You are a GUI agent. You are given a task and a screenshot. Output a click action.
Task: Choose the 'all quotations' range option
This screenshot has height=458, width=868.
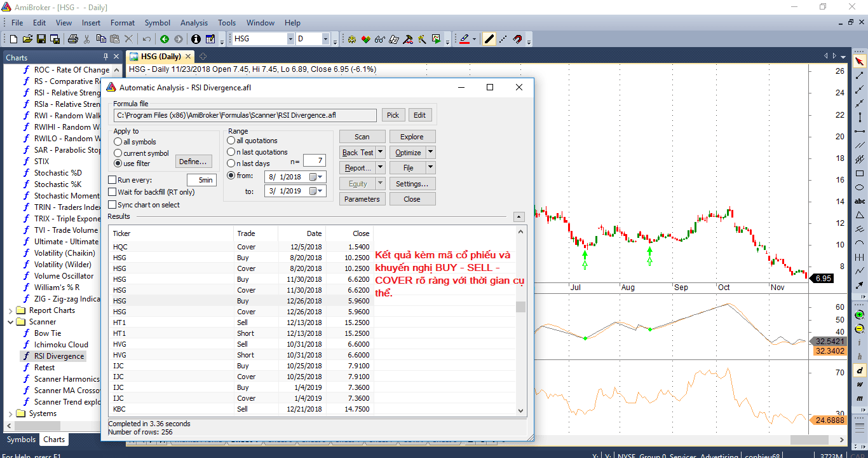tap(252, 141)
